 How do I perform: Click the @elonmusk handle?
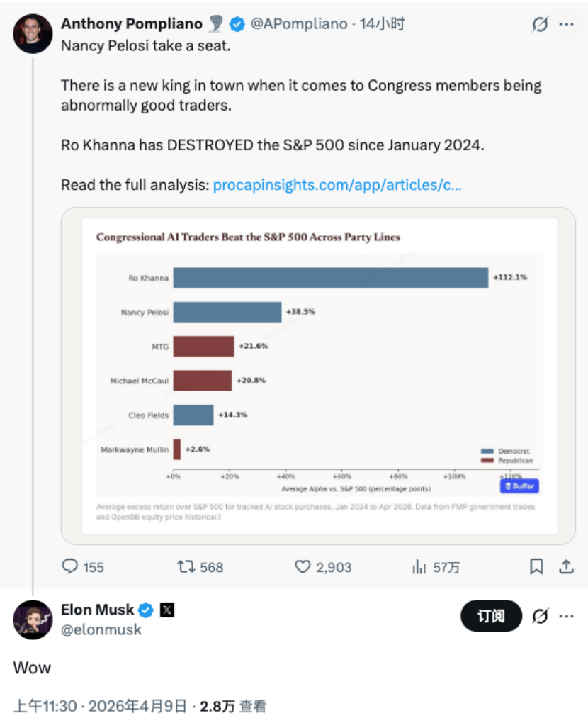coord(101,629)
